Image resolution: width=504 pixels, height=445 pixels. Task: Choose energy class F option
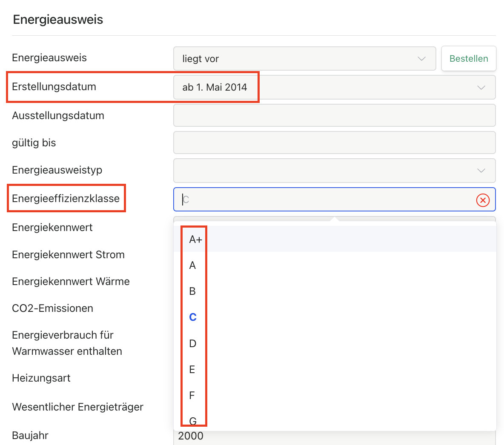pos(192,396)
